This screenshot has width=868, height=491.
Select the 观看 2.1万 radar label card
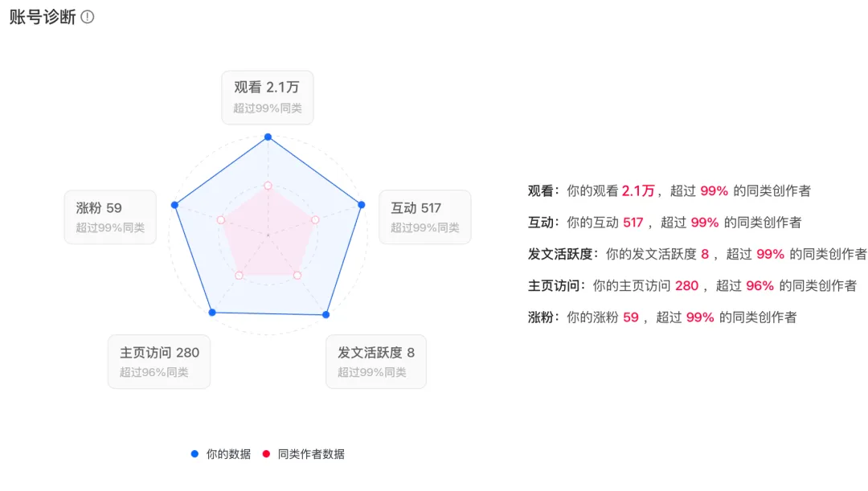pyautogui.click(x=267, y=97)
